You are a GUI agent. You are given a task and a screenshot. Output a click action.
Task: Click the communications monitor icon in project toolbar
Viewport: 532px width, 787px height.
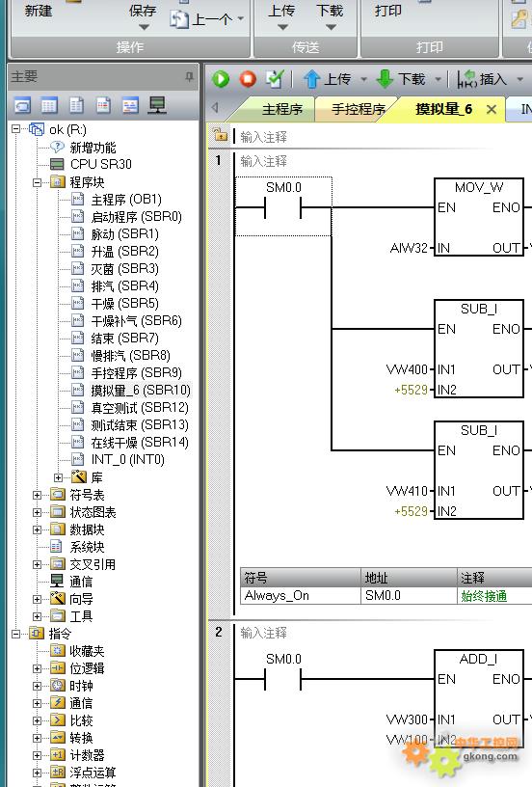click(157, 105)
